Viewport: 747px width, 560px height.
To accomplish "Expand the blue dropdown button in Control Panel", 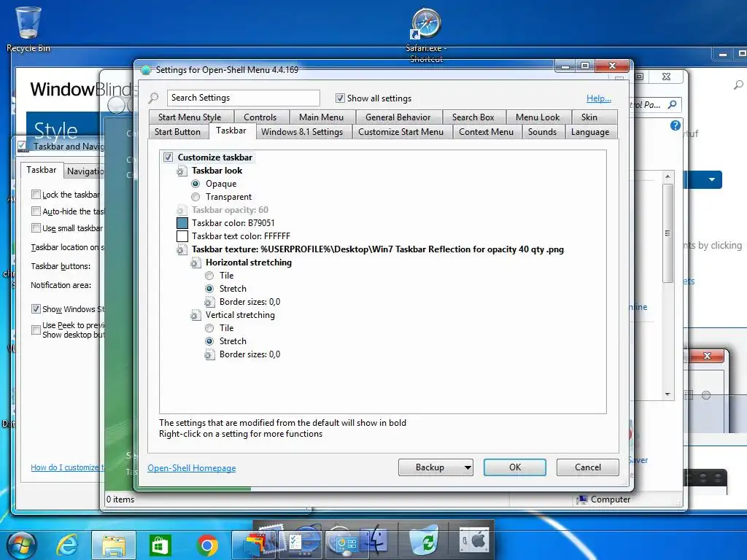I will (712, 179).
